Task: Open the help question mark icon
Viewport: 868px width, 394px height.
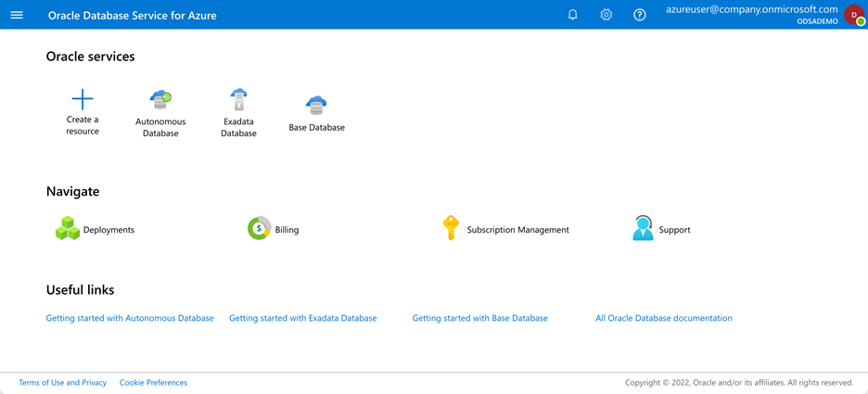Action: pos(640,15)
